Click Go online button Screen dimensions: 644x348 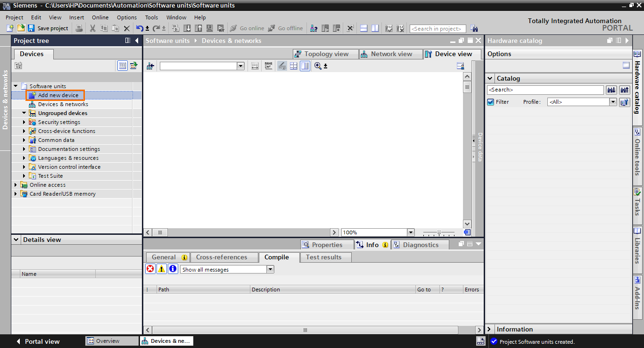click(x=247, y=28)
